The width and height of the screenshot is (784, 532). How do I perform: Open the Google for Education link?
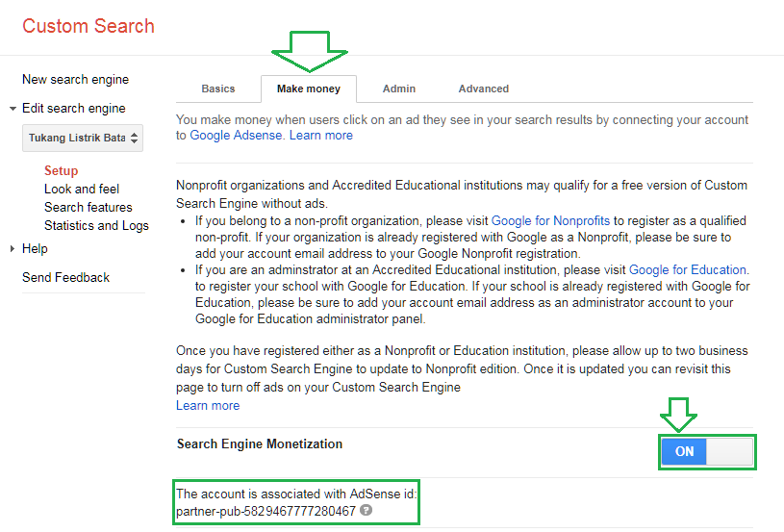coord(687,270)
